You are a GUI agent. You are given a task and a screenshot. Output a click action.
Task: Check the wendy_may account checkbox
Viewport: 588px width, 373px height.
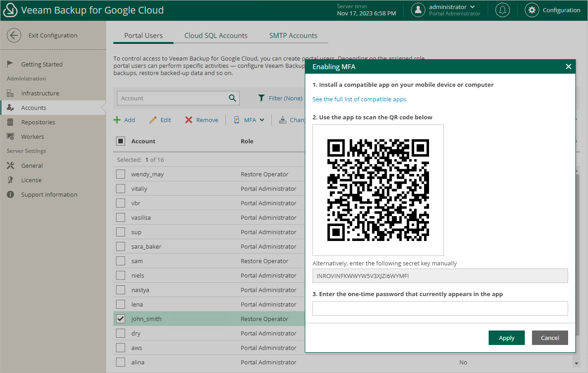click(121, 174)
